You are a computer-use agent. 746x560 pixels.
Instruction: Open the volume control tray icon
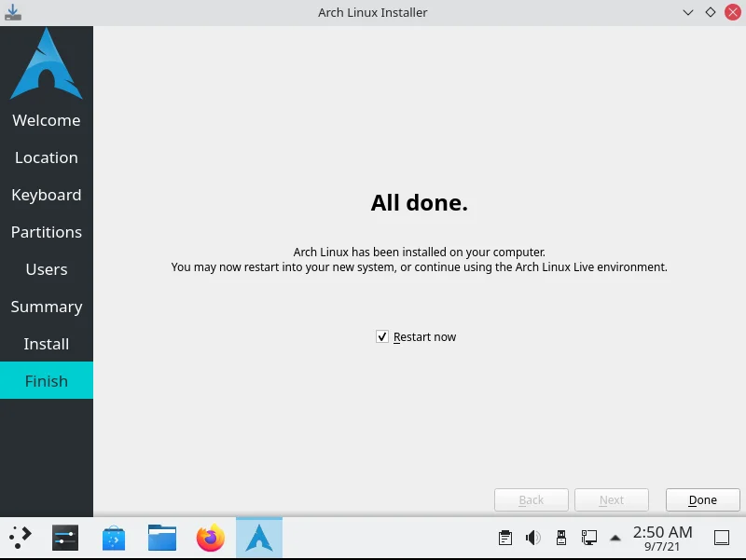click(x=533, y=538)
